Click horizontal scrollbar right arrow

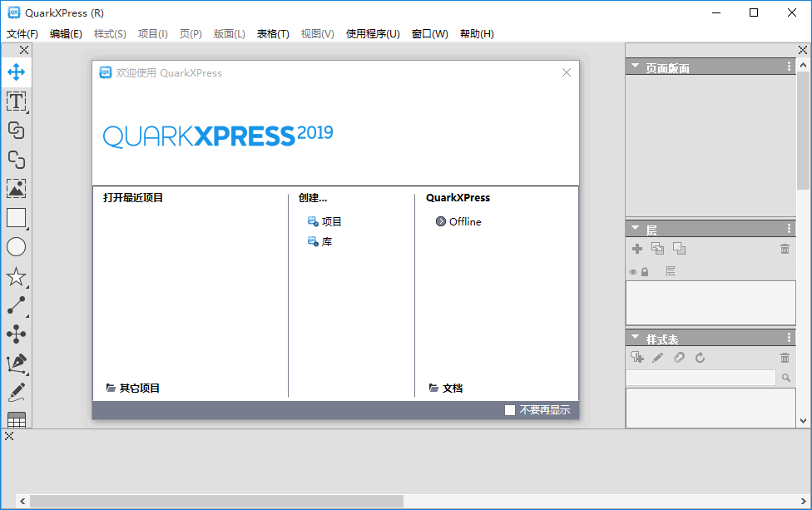tap(803, 501)
